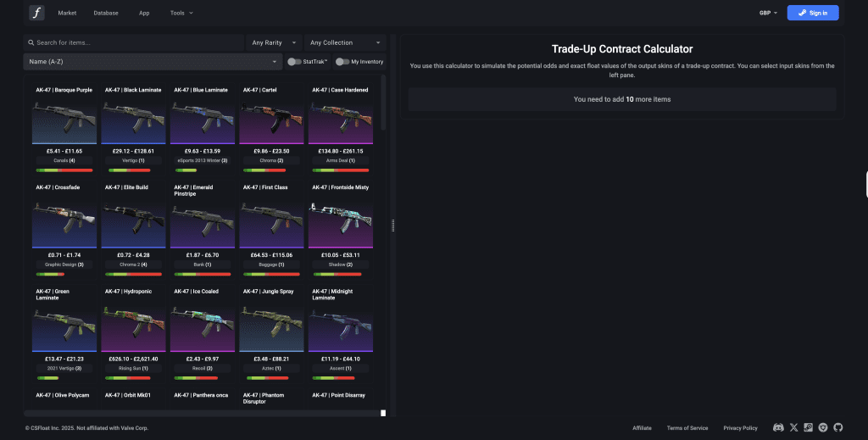Select the AK-47 First Class skin image
Screen dimensions: 868x440
click(x=271, y=224)
